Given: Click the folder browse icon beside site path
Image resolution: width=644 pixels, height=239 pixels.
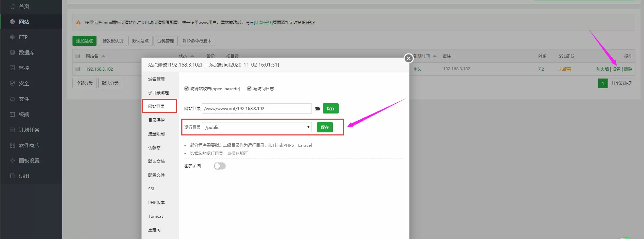Looking at the screenshot, I should (x=318, y=109).
